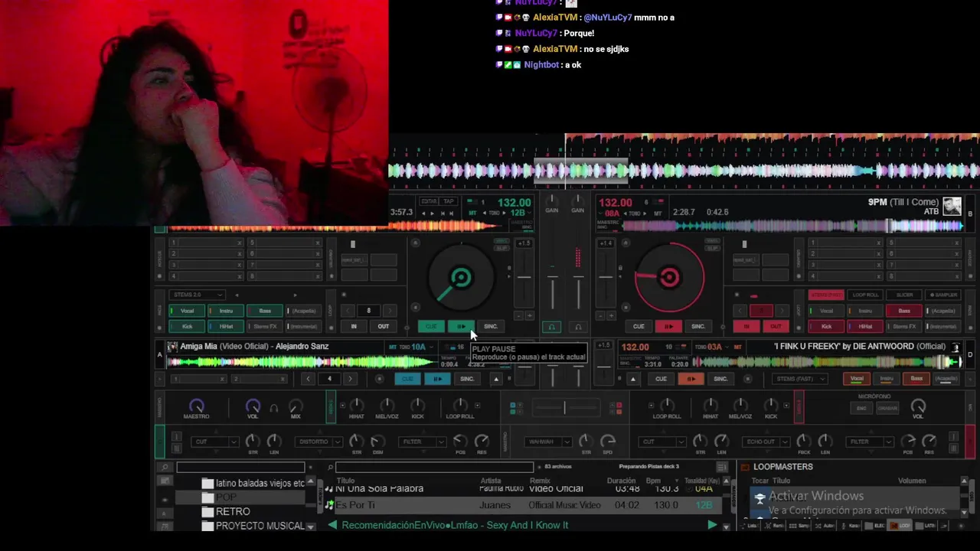Sort tracks by Artista column

491,481
